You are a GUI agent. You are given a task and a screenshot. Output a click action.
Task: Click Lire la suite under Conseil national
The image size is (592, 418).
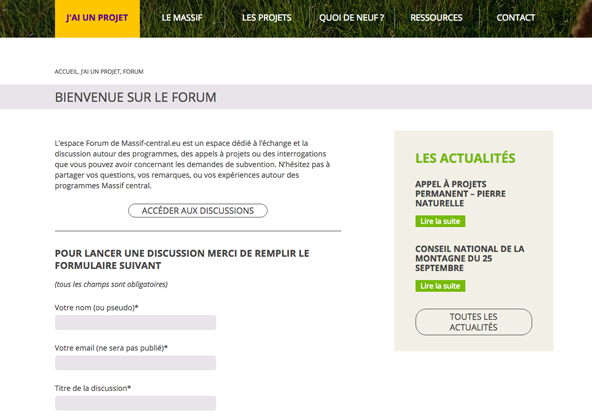click(440, 286)
